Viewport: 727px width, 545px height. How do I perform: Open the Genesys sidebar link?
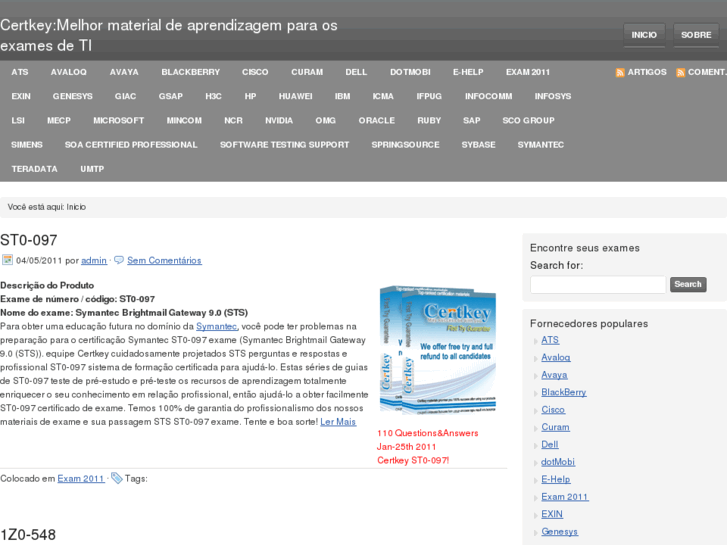click(x=560, y=532)
